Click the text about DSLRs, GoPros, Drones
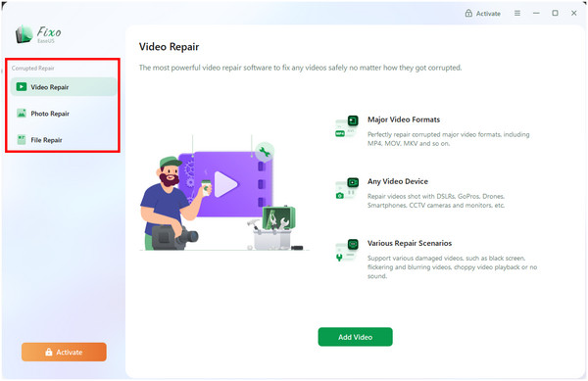The width and height of the screenshot is (588, 381). tap(436, 201)
